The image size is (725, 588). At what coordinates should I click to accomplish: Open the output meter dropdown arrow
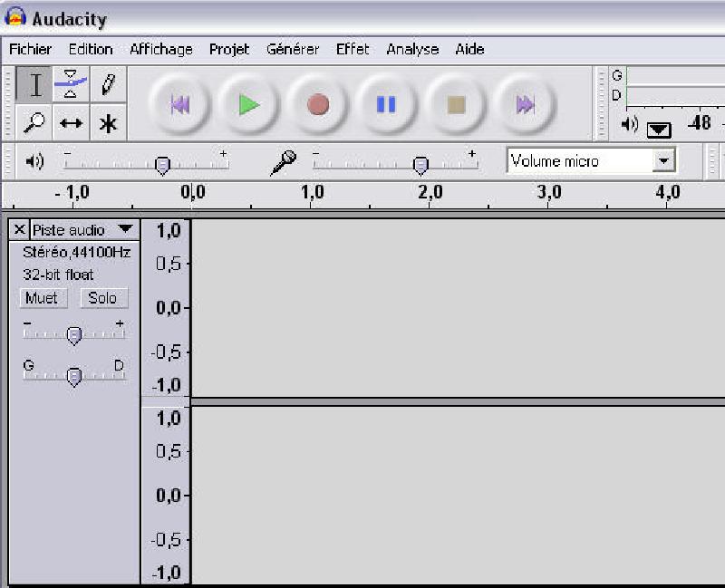pyautogui.click(x=659, y=130)
